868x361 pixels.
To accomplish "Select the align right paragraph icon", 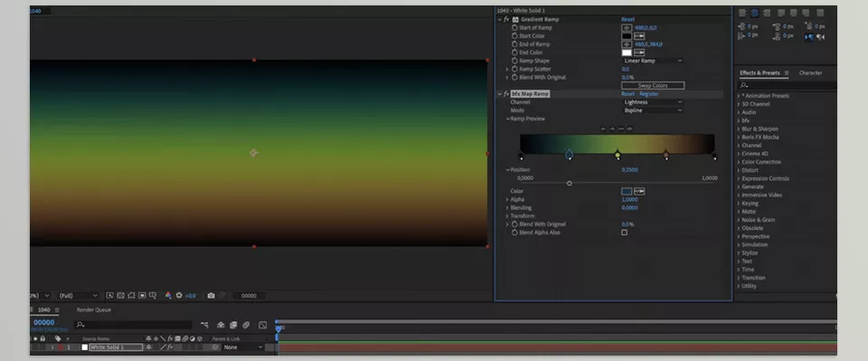I will click(767, 13).
